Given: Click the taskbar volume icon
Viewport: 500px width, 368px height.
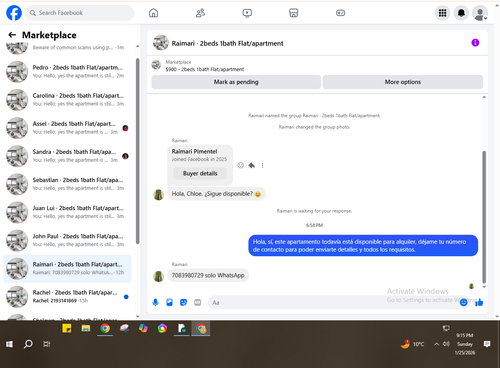Looking at the screenshot, I should point(446,344).
